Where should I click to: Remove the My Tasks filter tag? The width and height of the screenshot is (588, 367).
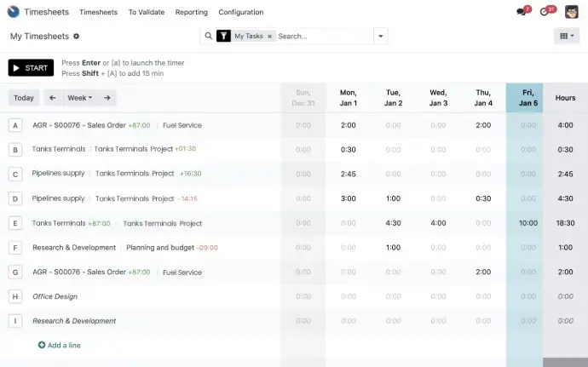pos(270,37)
